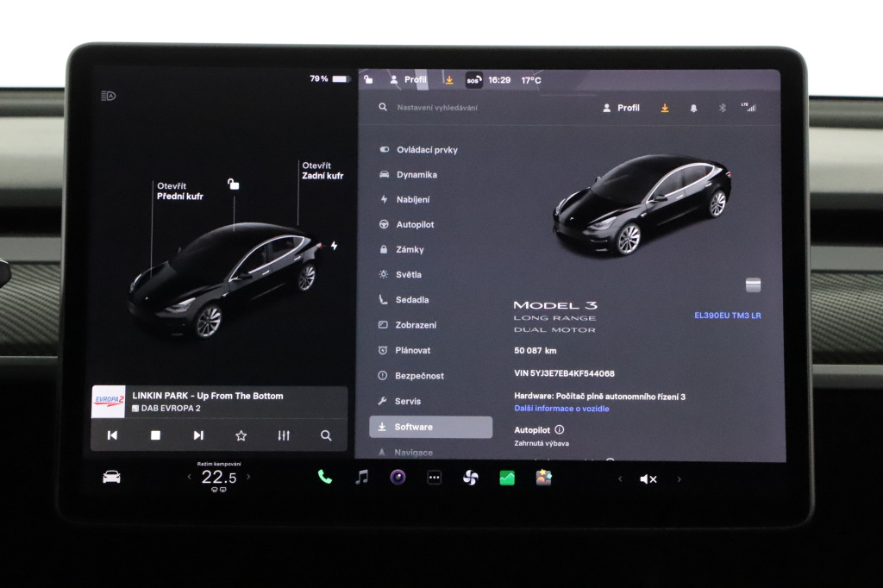Viewport: 883px width, 588px height.
Task: Open the Plánovat settings section
Action: tap(404, 350)
